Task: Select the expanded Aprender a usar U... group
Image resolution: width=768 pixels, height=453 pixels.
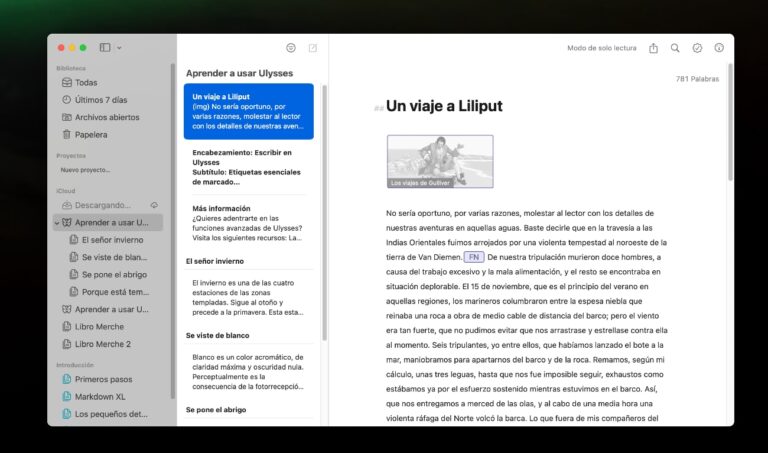Action: [108, 222]
